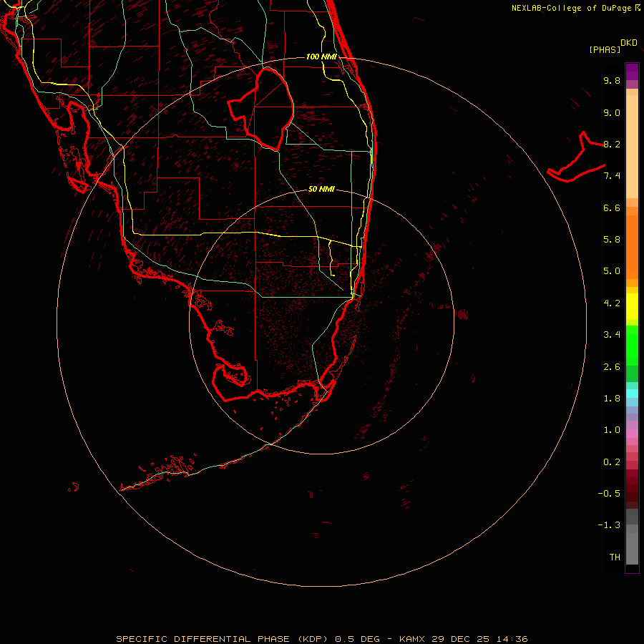Click the 50 NMI range ring label
The width and height of the screenshot is (644, 644).
click(321, 189)
